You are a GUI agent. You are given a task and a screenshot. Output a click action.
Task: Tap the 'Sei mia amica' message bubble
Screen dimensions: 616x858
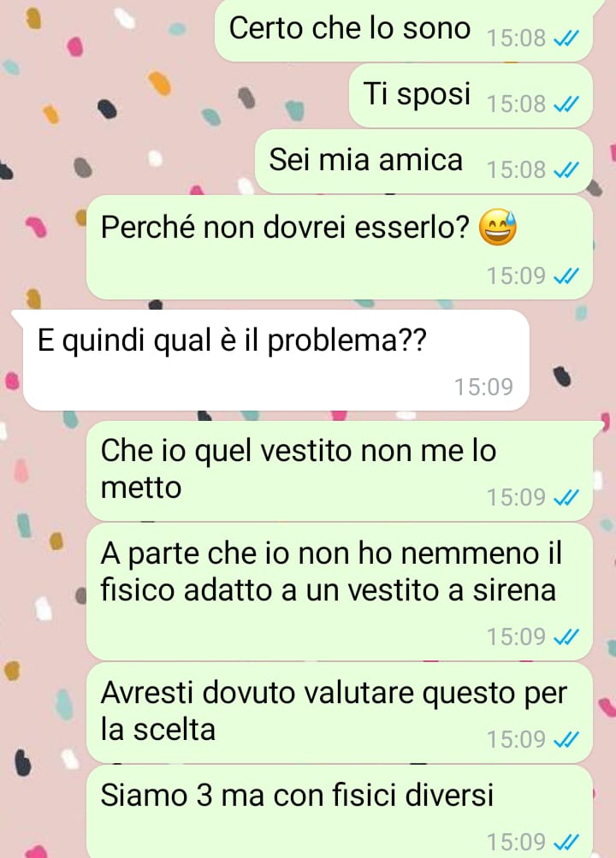[424, 162]
